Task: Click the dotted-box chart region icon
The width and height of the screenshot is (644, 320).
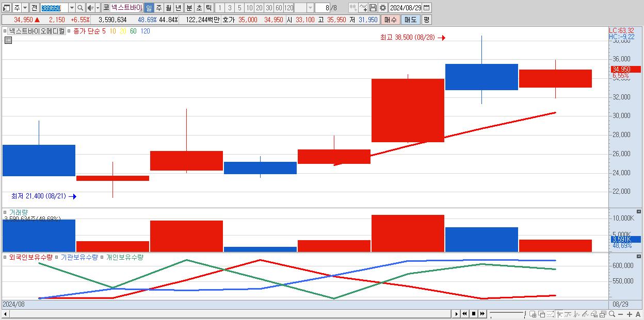Action: point(551,314)
